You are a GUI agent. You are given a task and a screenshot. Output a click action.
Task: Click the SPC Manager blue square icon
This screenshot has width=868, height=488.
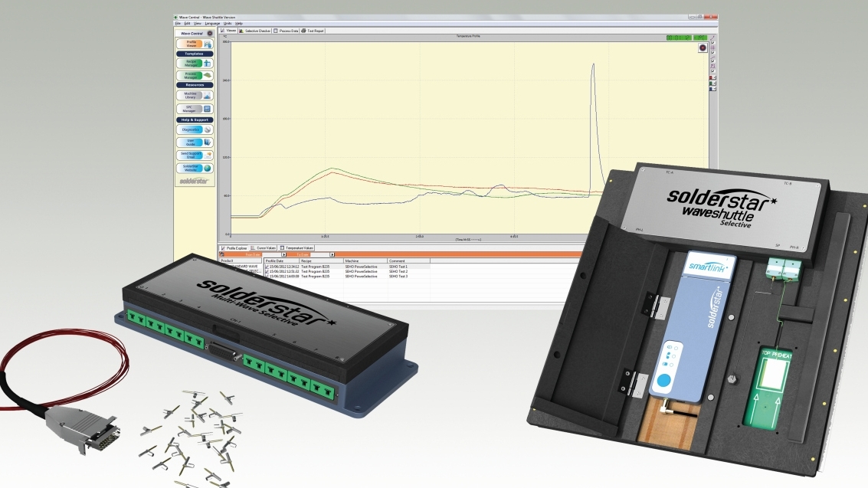207,109
